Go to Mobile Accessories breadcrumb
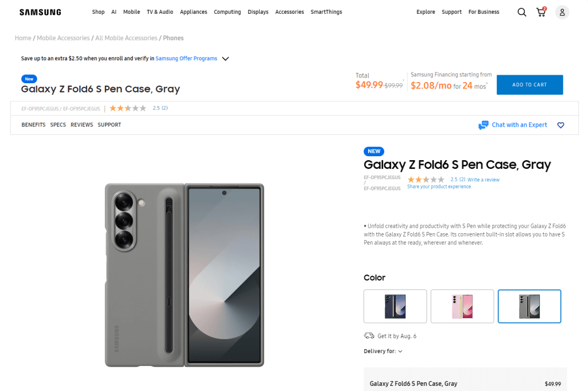The image size is (588, 391). pos(63,38)
